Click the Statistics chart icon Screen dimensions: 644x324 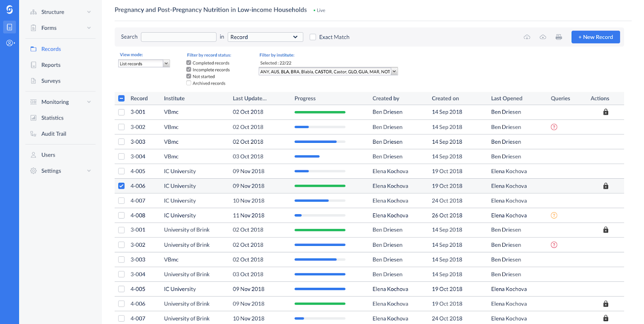(33, 118)
